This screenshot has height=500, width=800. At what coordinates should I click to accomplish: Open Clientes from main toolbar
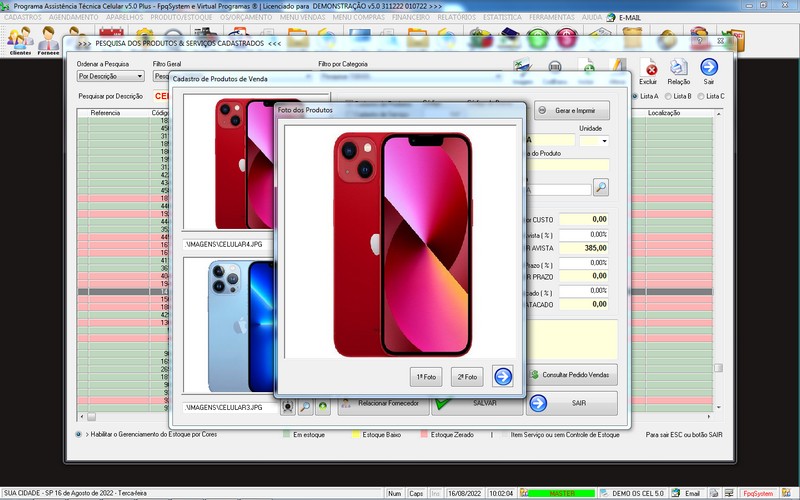tap(20, 41)
